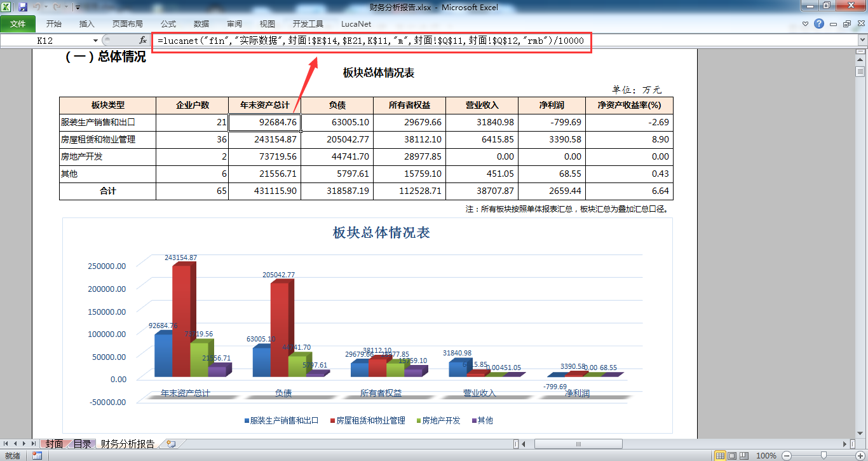Click the Insert Function fx button
The image size is (868, 461).
pyautogui.click(x=143, y=40)
